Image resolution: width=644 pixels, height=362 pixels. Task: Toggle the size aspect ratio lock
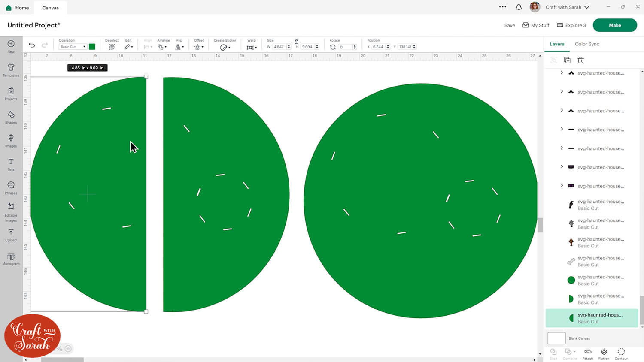(296, 42)
